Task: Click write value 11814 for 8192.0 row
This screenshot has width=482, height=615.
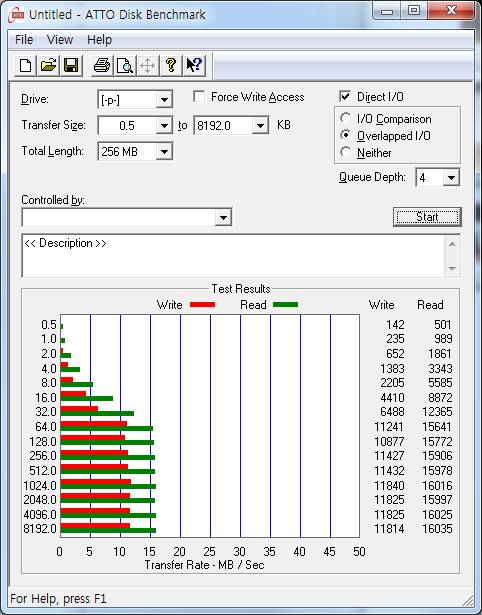Action: 389,529
